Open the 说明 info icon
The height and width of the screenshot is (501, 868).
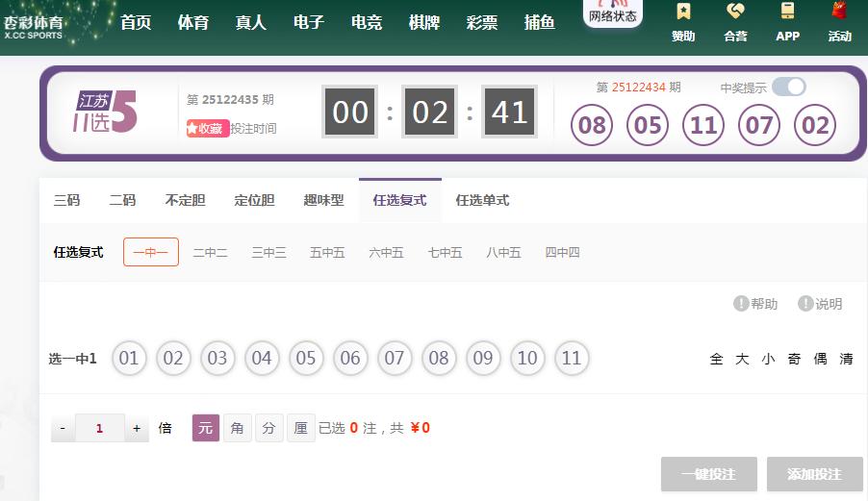click(805, 304)
